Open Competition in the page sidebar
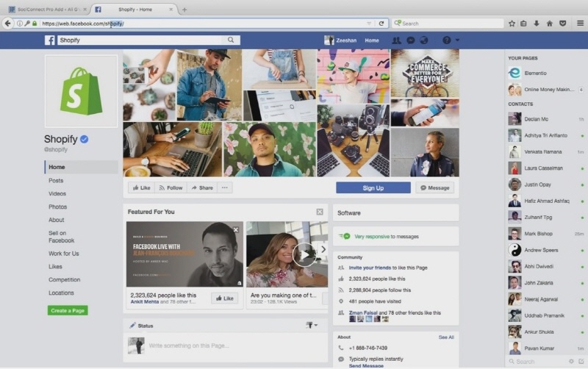Image resolution: width=588 pixels, height=369 pixels. pos(64,280)
